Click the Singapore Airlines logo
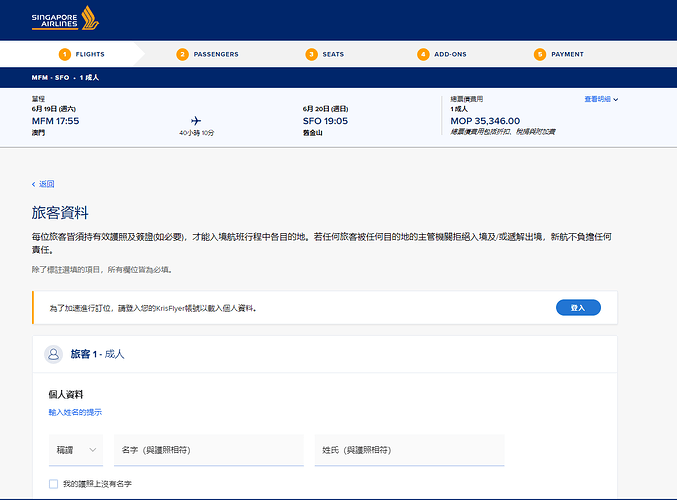Image resolution: width=677 pixels, height=500 pixels. (x=65, y=18)
